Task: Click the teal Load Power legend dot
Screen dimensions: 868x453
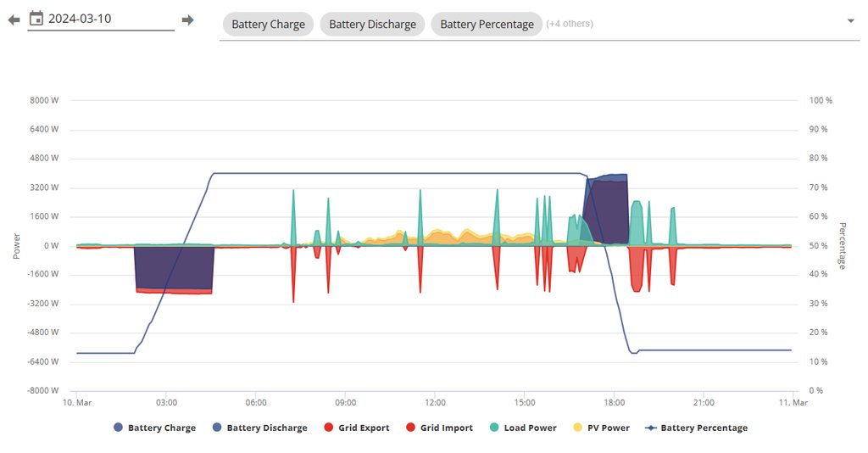Action: coord(495,428)
